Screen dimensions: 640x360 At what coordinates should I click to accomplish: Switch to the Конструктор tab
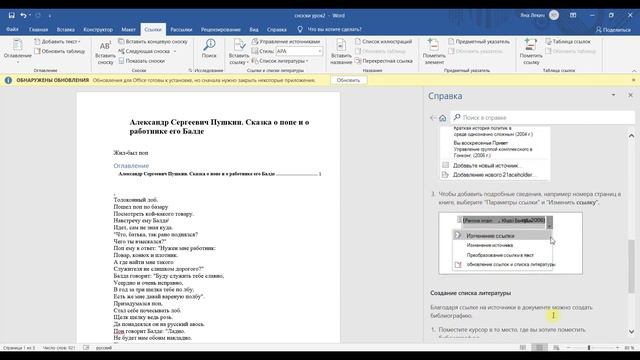tap(98, 29)
